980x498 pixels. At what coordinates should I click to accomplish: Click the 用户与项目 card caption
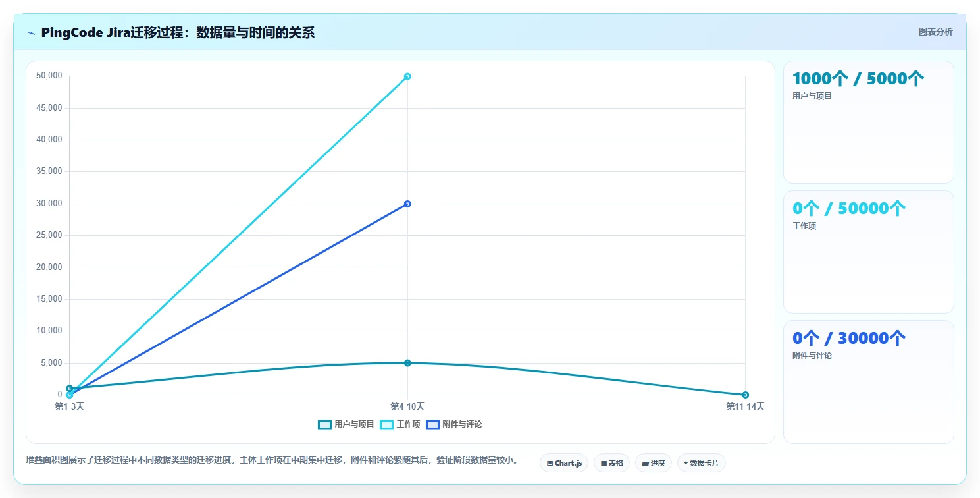pos(812,96)
